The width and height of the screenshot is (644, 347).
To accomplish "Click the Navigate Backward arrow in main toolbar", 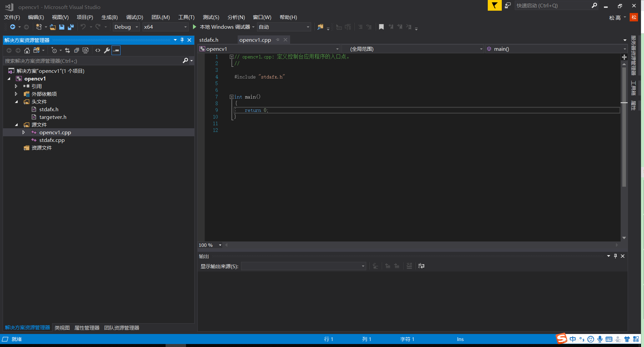I will (13, 27).
